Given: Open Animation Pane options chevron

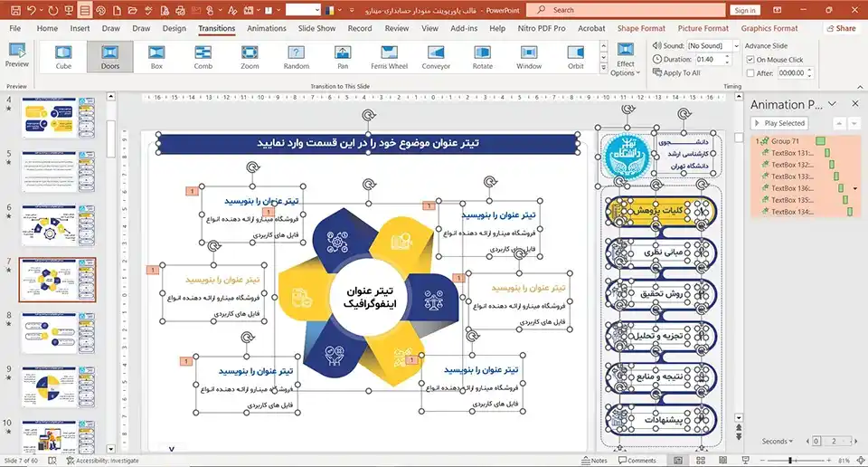Looking at the screenshot, I should [832, 104].
